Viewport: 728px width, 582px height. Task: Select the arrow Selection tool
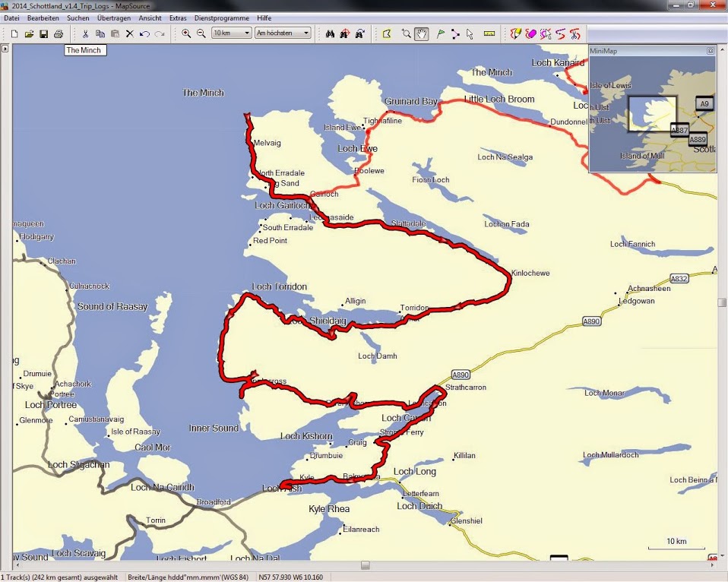[x=470, y=33]
